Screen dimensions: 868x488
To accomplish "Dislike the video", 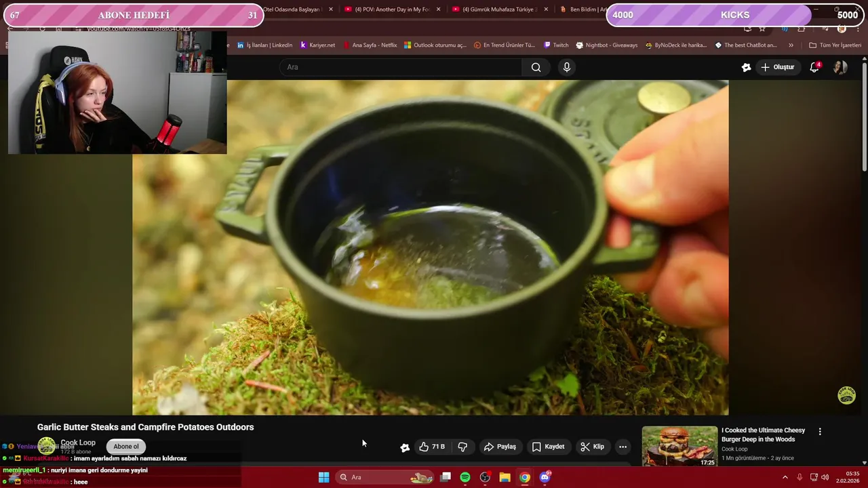I will [462, 447].
